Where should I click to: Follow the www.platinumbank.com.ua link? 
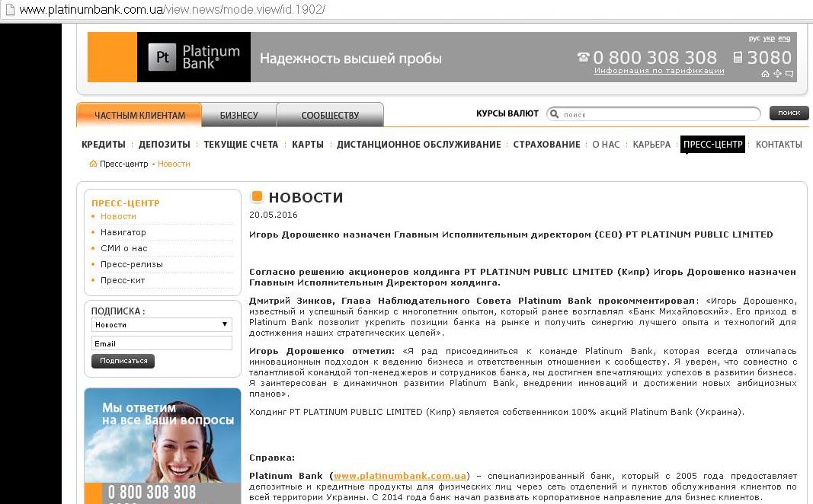point(399,476)
